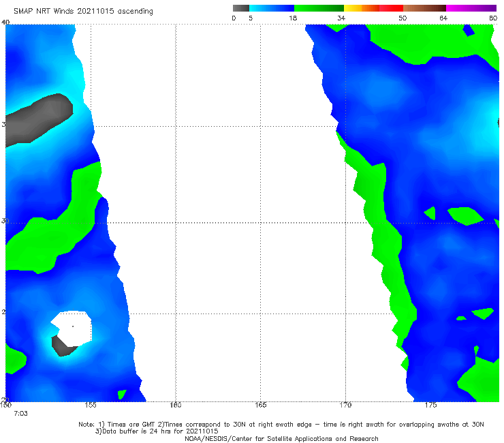Click the longitude label "165"

(261, 405)
